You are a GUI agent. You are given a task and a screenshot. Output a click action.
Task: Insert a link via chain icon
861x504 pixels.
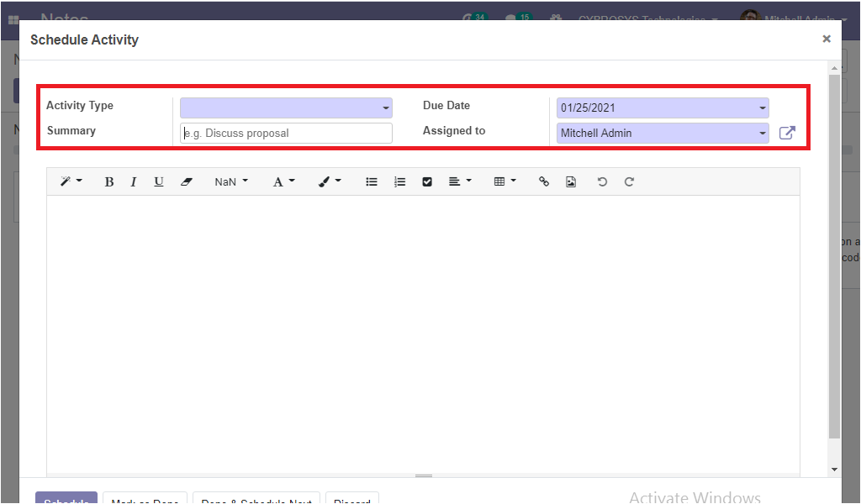click(544, 181)
